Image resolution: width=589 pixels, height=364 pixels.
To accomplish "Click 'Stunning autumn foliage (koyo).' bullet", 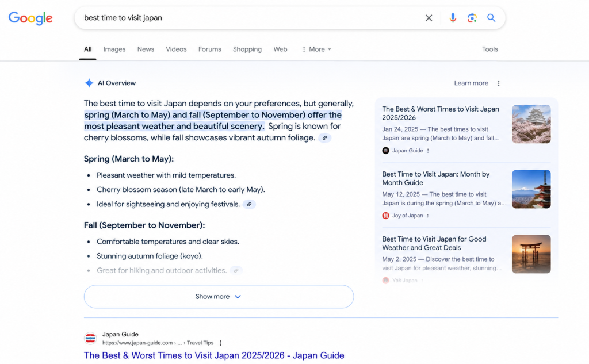I will pyautogui.click(x=150, y=256).
